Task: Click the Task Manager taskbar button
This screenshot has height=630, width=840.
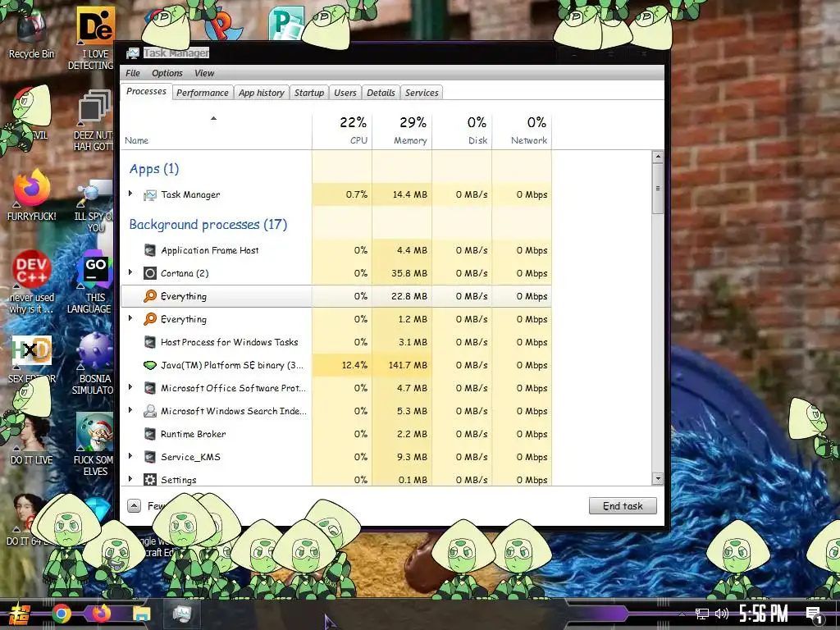Action: (181, 614)
